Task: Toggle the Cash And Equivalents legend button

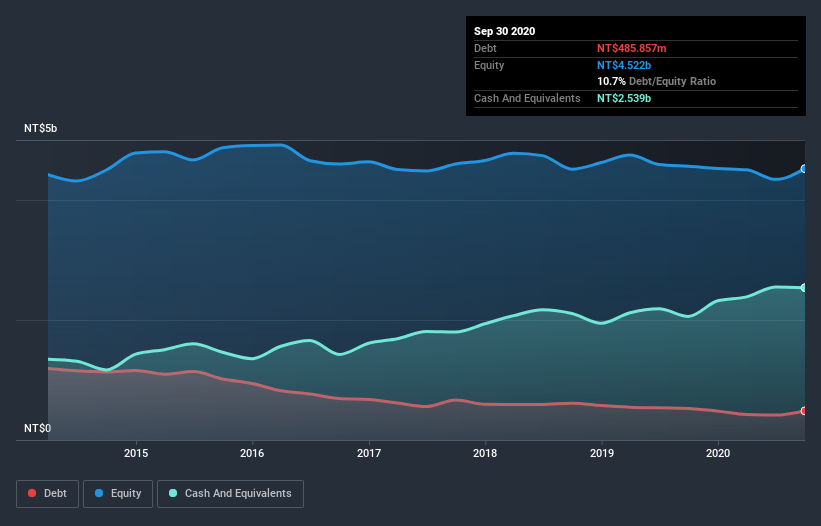Action: pos(230,494)
